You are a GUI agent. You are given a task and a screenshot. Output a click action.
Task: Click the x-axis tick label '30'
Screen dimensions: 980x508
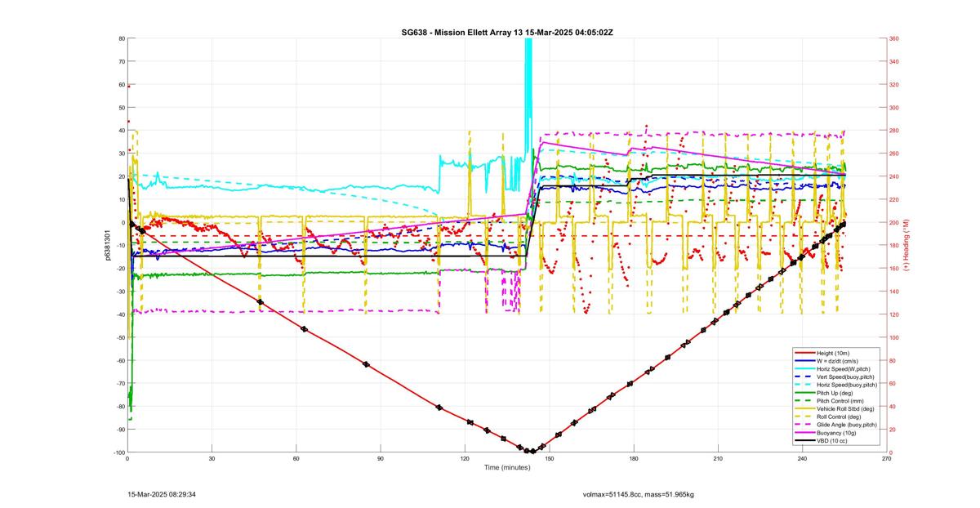click(x=212, y=458)
